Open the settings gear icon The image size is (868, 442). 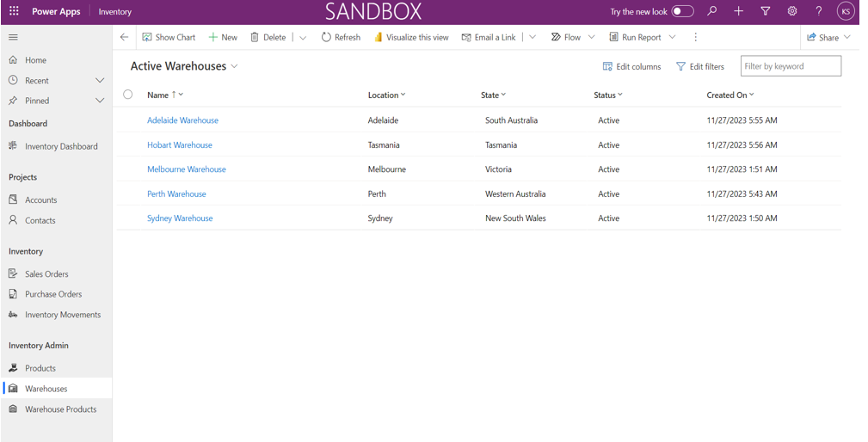791,11
